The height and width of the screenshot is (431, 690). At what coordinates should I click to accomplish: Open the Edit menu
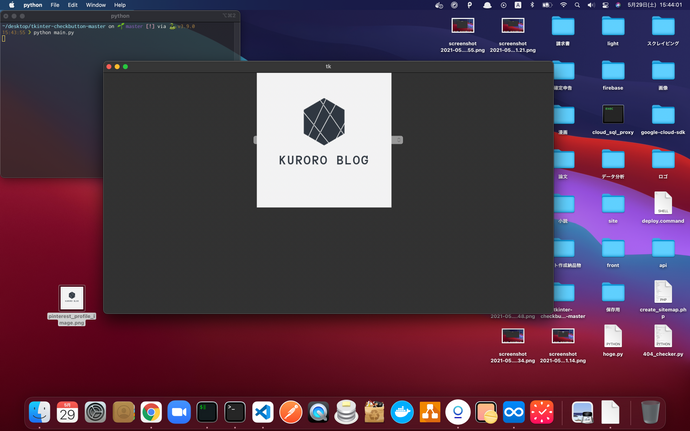(x=73, y=5)
